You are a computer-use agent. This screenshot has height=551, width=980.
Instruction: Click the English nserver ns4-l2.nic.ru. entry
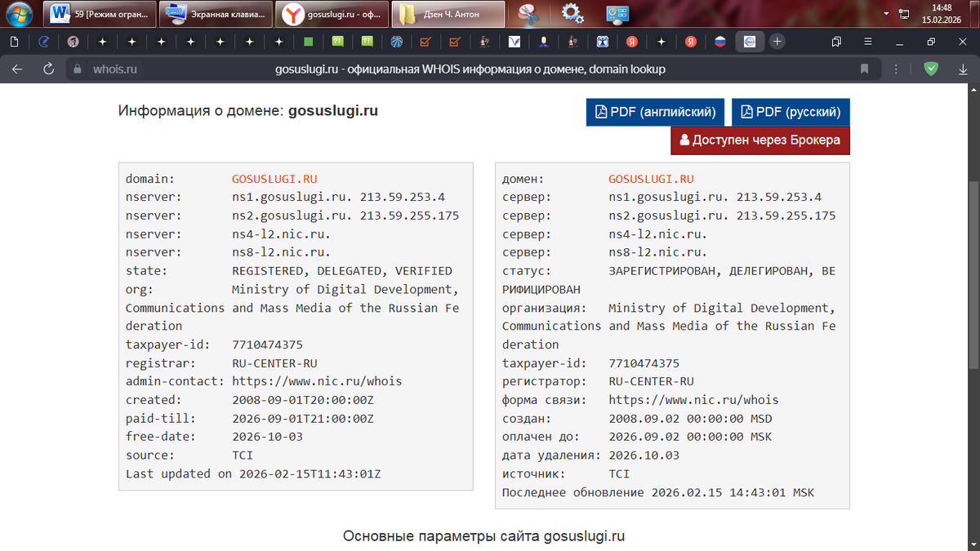pos(281,234)
